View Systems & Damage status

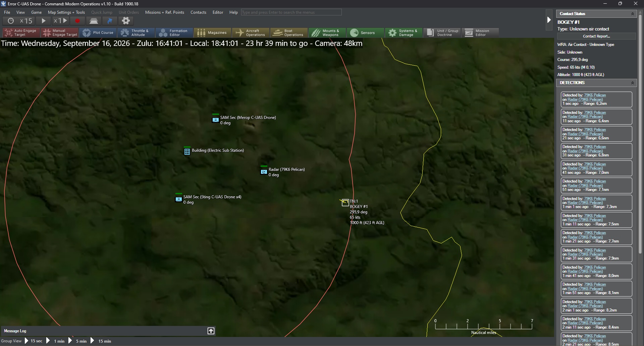pos(404,32)
